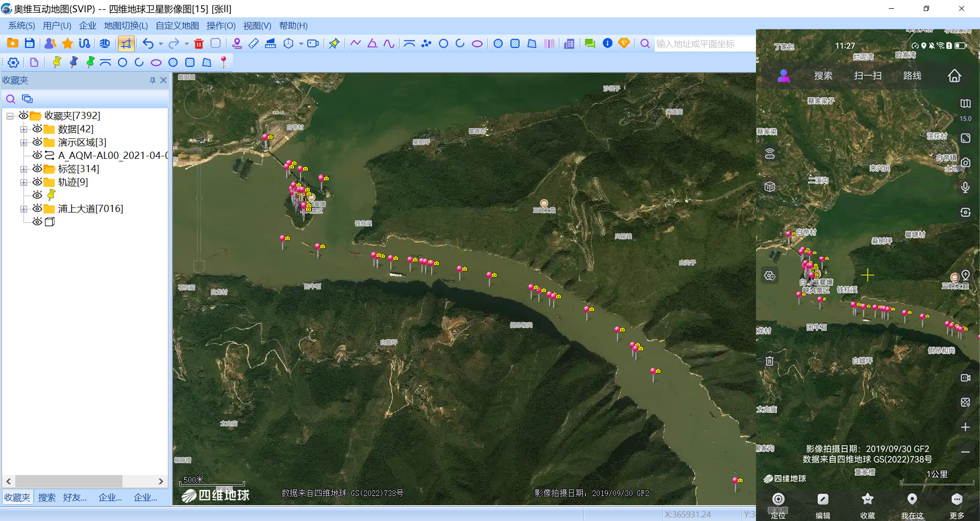Toggle visibility of the 轨迹[9] folder

[x=37, y=182]
